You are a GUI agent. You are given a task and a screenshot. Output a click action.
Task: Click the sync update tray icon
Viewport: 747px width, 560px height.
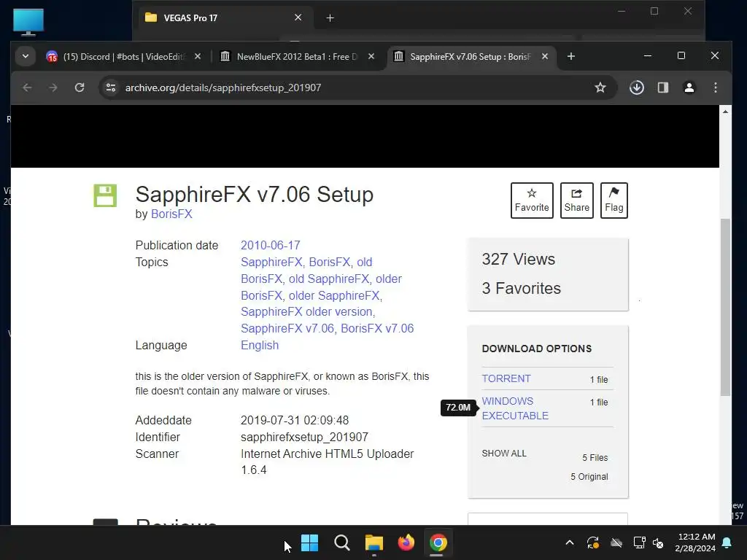(592, 542)
